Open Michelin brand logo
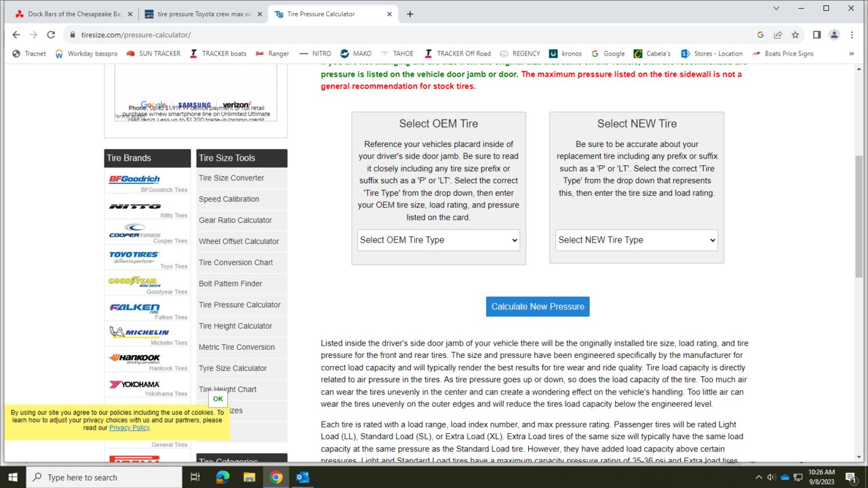This screenshot has height=488, width=868. 139,332
